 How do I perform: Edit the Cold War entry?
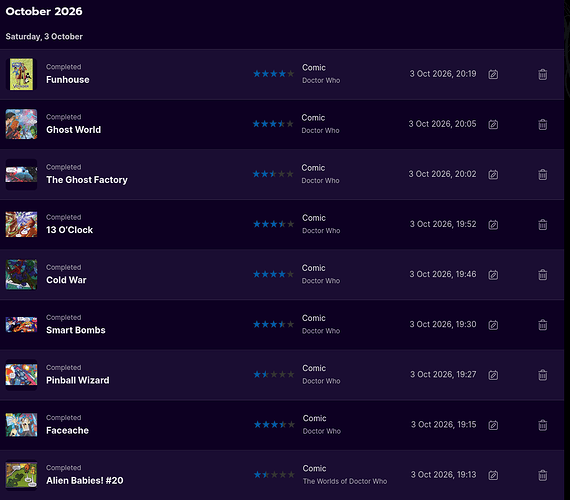[493, 275]
